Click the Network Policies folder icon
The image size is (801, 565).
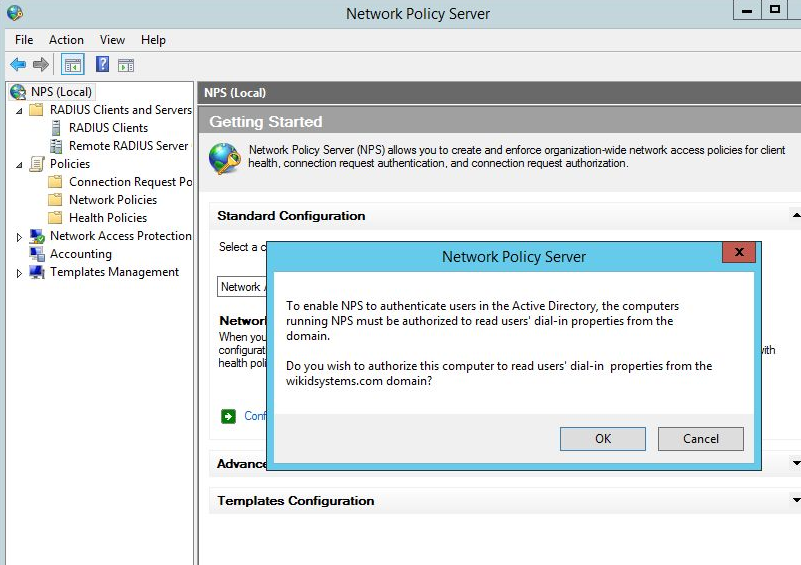(x=55, y=200)
